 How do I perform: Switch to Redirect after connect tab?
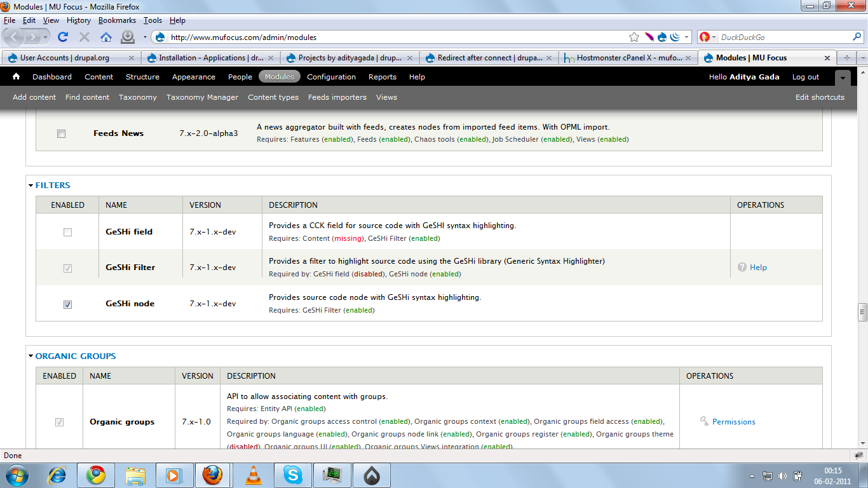489,58
